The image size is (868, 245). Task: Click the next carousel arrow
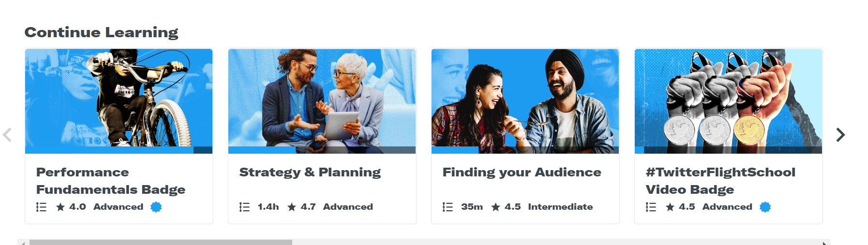tap(840, 135)
